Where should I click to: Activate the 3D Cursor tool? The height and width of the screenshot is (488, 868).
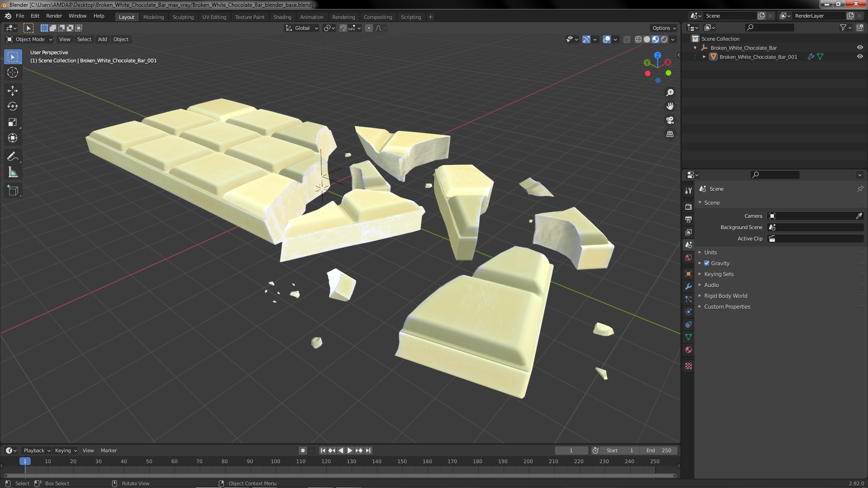[13, 72]
